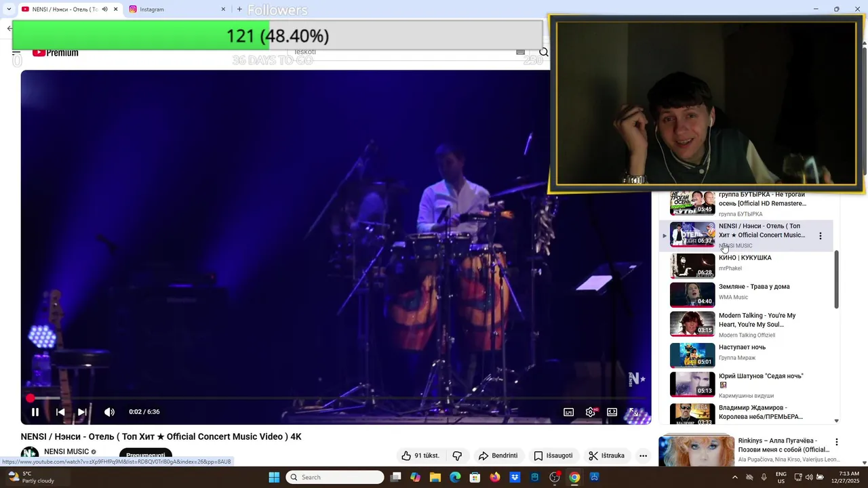Open the weather widget Partly cloudy
868x488 pixels.
(x=31, y=477)
